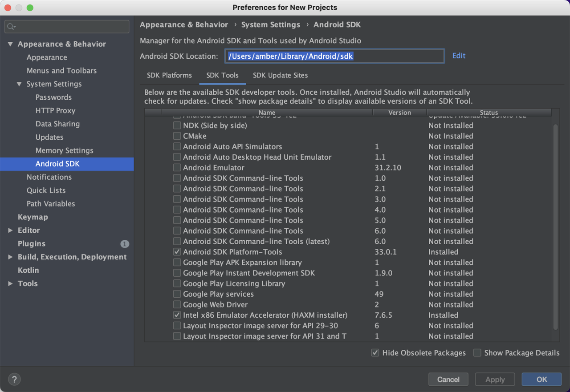Viewport: 570px width, 392px height.
Task: Expand the Editor tree arrow
Action: [x=10, y=230]
